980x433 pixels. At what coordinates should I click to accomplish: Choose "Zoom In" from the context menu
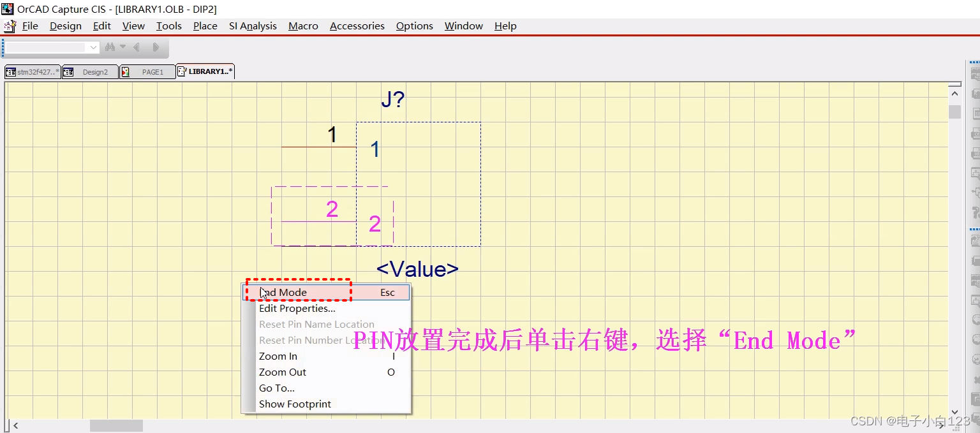(x=278, y=356)
